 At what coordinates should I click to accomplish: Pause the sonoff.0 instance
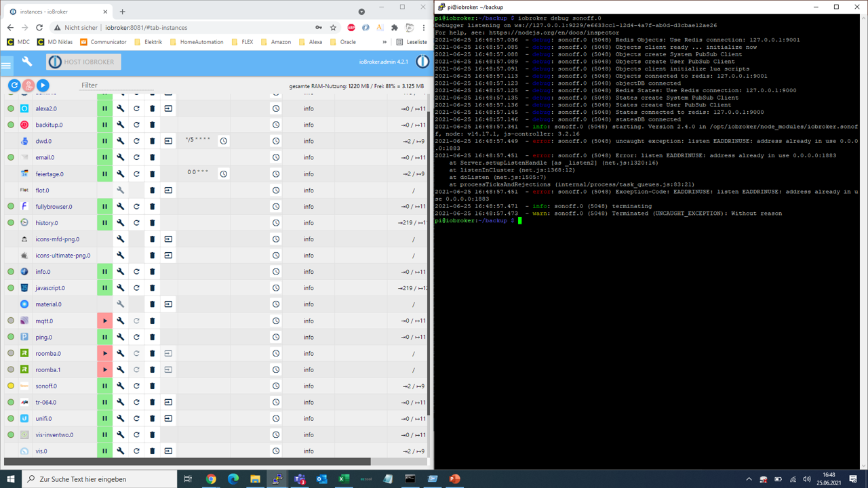[x=104, y=386]
